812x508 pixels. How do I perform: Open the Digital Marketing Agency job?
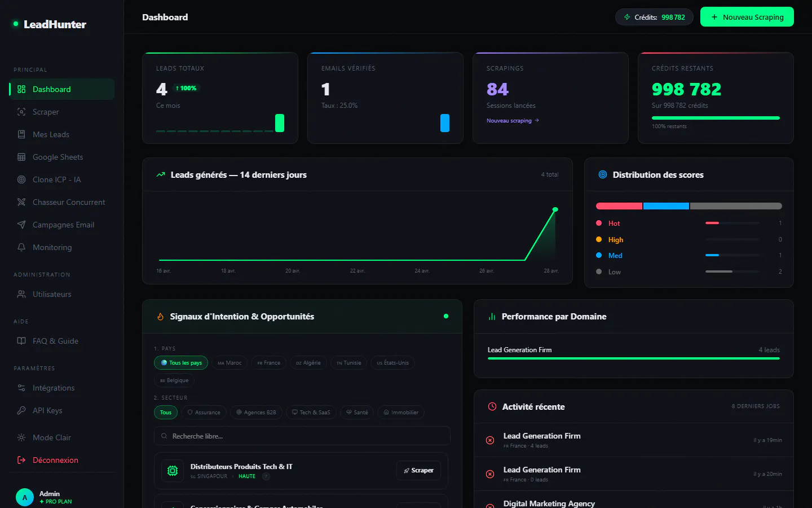[634, 500]
